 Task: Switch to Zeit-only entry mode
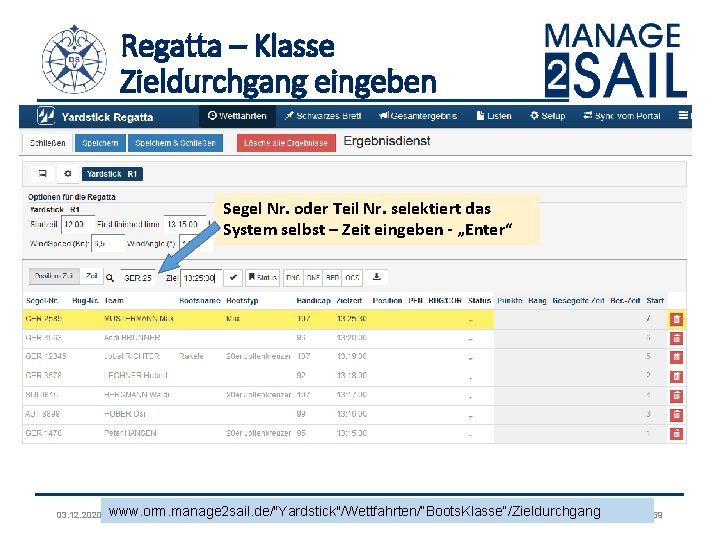(x=91, y=276)
